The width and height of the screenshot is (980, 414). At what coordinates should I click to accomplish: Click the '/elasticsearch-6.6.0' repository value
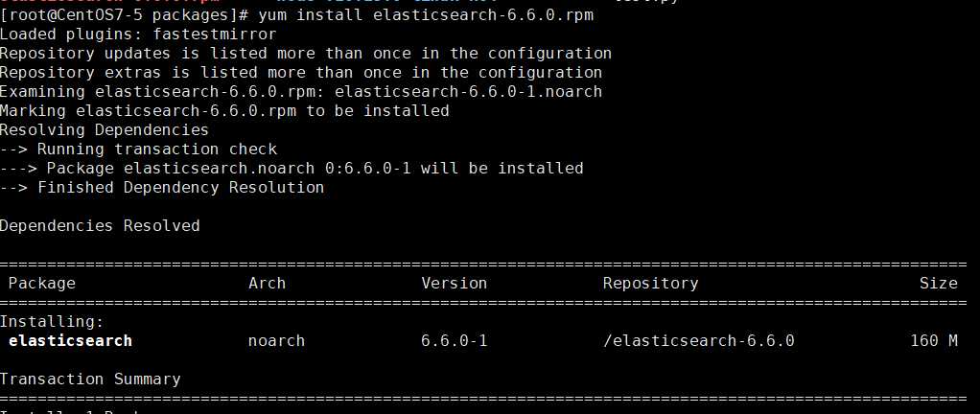[698, 341]
